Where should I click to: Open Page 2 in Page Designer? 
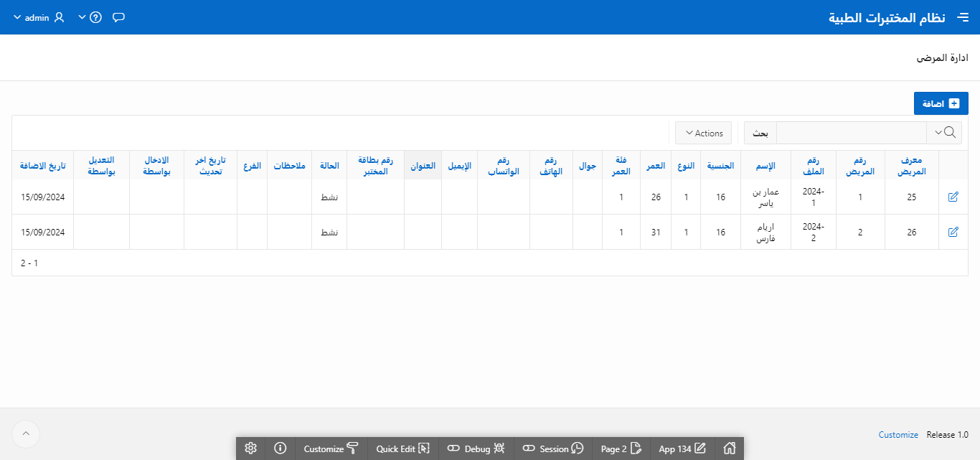(x=621, y=449)
